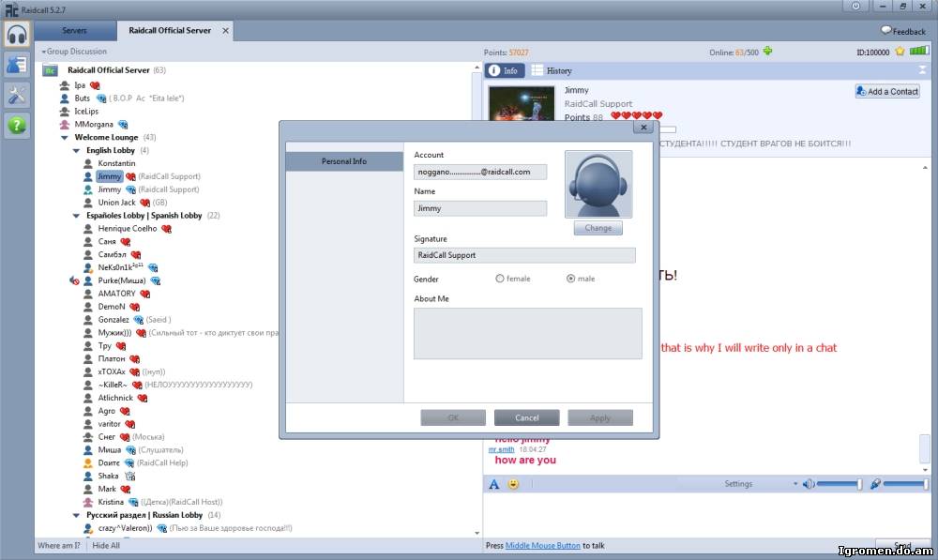Click the Signature input field
Screen dimensions: 938x560
[524, 255]
